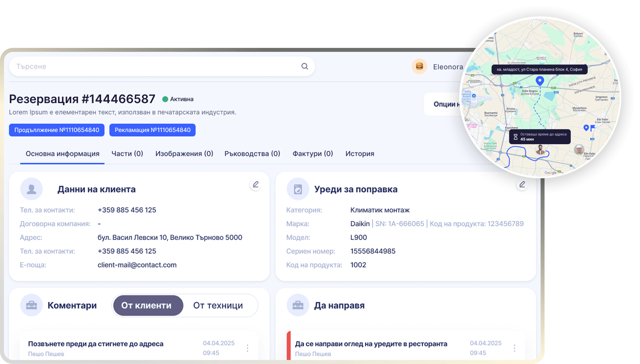Screen dimensions: 640x364
Task: Click the Активна status indicator
Action: [178, 99]
